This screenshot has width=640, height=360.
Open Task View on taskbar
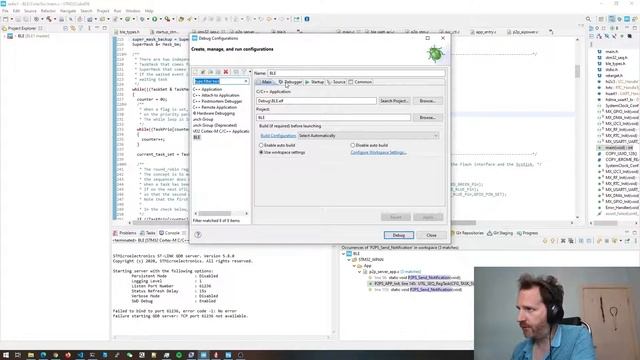(x=18, y=355)
